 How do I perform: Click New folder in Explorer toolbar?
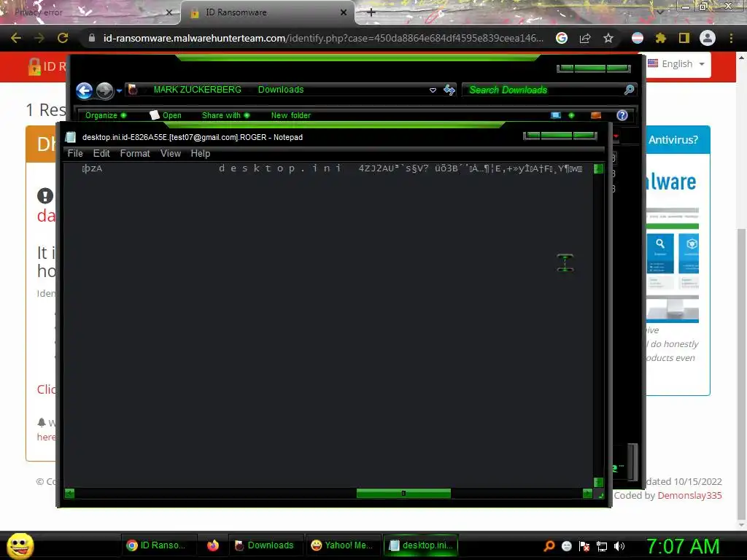point(290,115)
